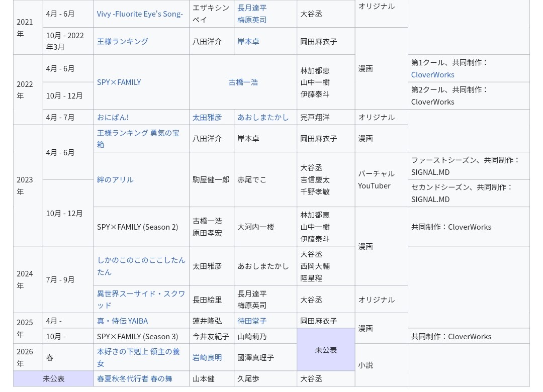543x392 pixels.
Task: Click the 未公表 cell in the producer column
Action: [325, 350]
